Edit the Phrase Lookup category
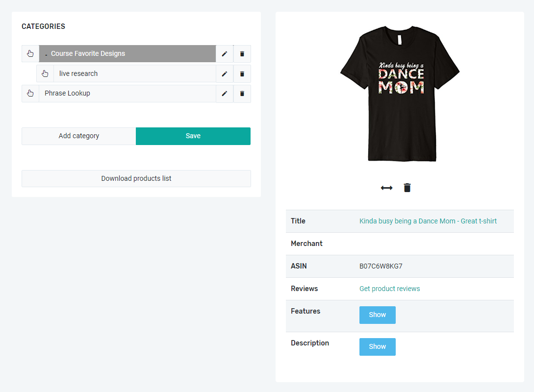 pyautogui.click(x=224, y=93)
